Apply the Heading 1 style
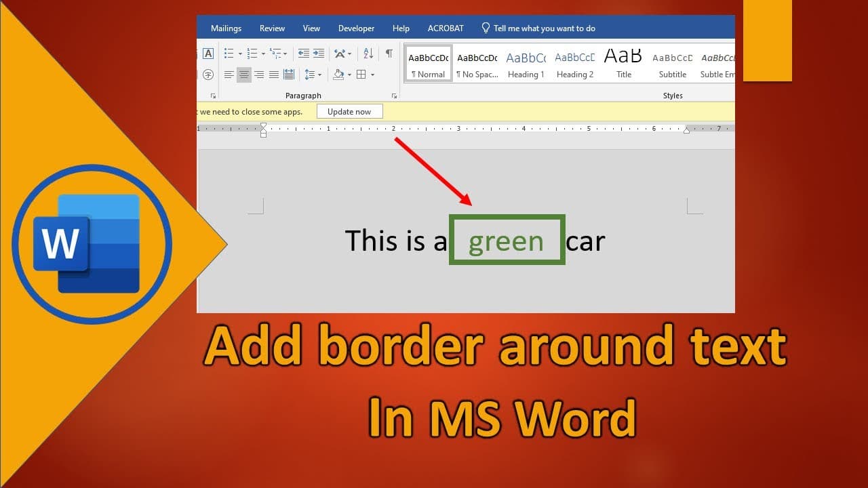868x488 pixels. point(526,63)
